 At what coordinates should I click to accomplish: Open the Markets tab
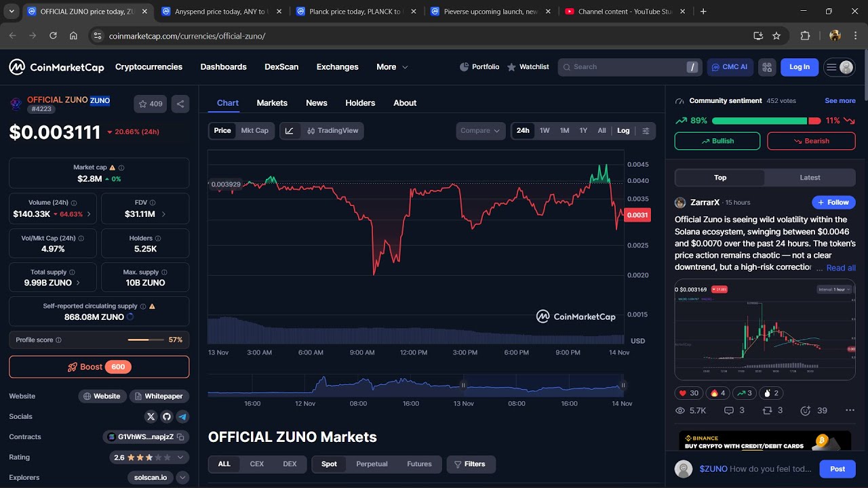tap(272, 103)
